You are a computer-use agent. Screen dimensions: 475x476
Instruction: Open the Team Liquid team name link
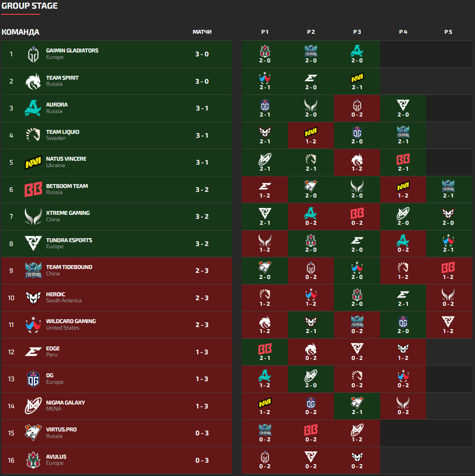63,132
